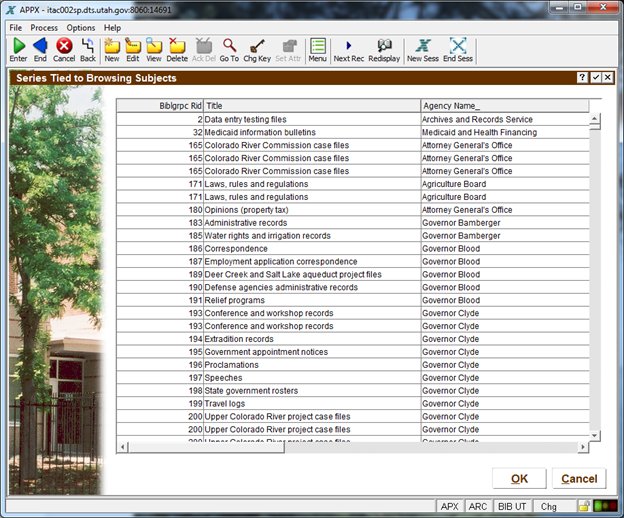Open the File menu

(x=16, y=28)
